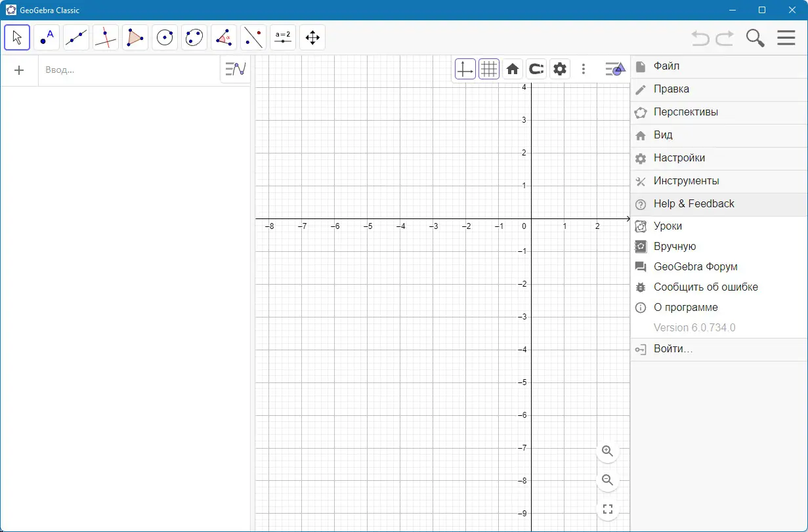Screen dimensions: 808x532
Task: Select the Line through two points tool
Action: 76,37
